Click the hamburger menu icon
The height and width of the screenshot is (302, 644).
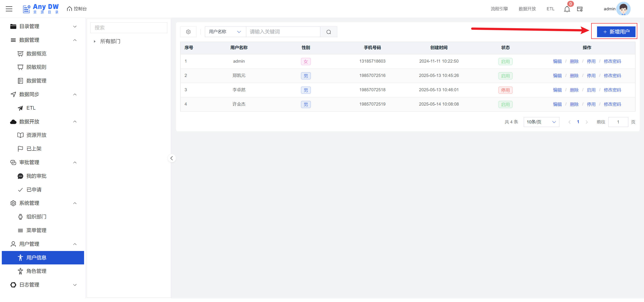coord(9,9)
